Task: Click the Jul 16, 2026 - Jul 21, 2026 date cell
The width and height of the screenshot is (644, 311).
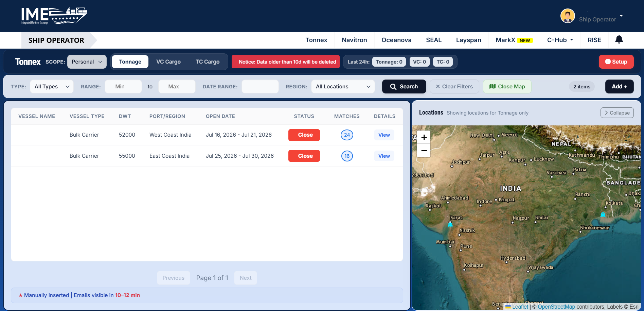Action: (x=239, y=135)
